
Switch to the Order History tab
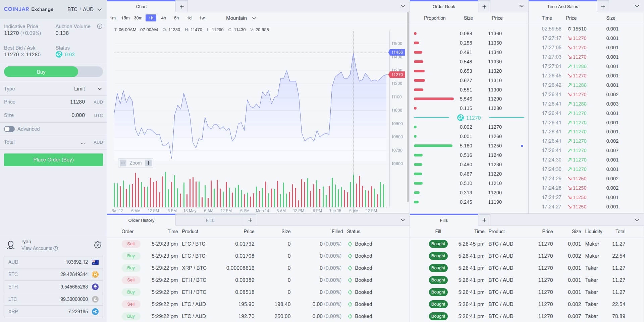pyautogui.click(x=141, y=220)
